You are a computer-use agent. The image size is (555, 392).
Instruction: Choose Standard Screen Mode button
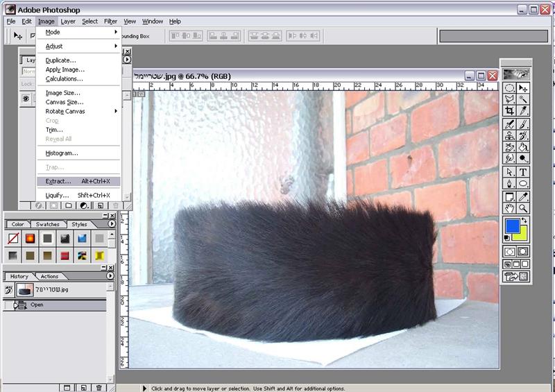(508, 264)
